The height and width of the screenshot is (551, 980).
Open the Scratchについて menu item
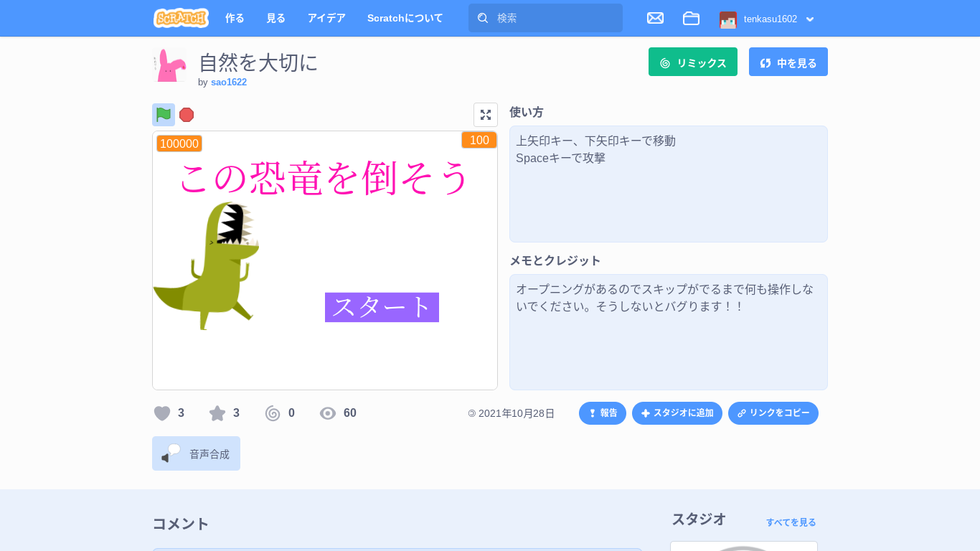[405, 18]
